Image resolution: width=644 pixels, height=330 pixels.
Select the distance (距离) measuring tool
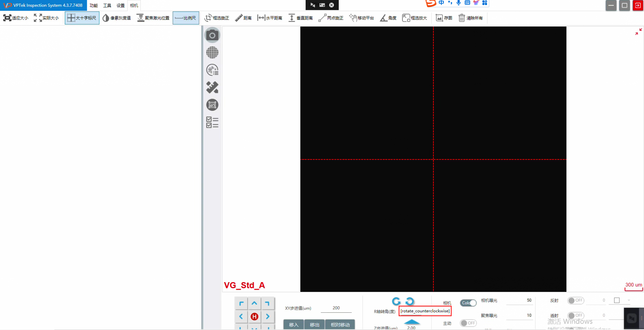[243, 18]
